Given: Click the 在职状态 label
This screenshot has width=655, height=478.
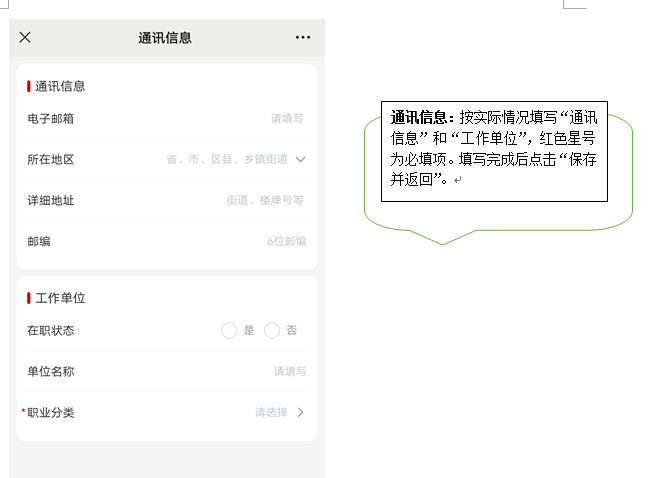Looking at the screenshot, I should (51, 331).
